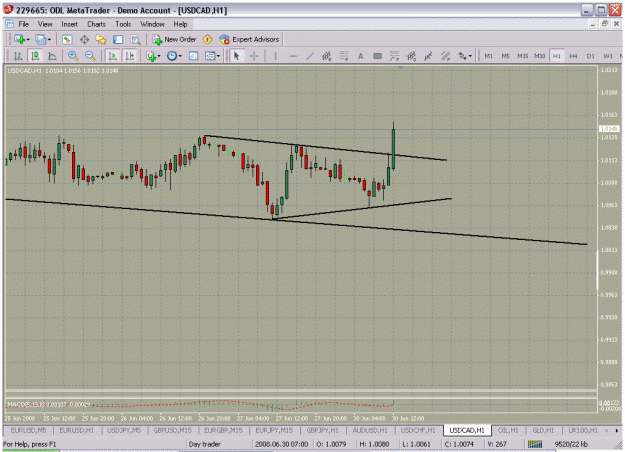Open the Help menu
The width and height of the screenshot is (625, 452).
coord(180,24)
